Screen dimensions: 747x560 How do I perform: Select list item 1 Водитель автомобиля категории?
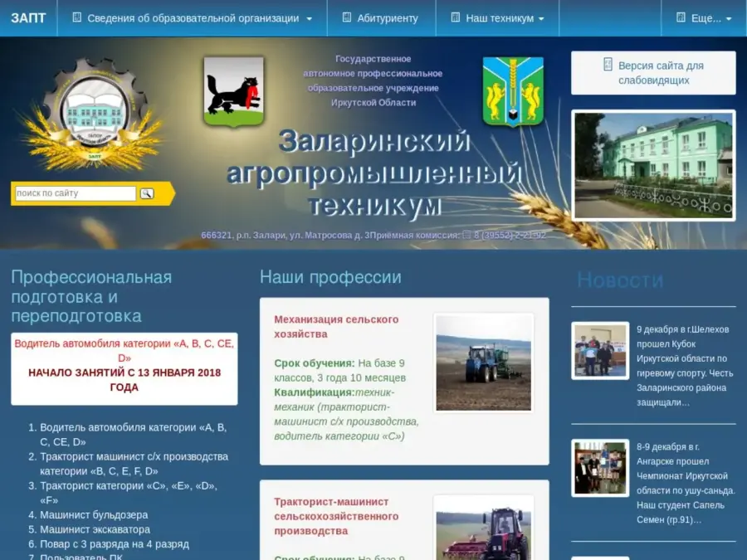tap(134, 435)
